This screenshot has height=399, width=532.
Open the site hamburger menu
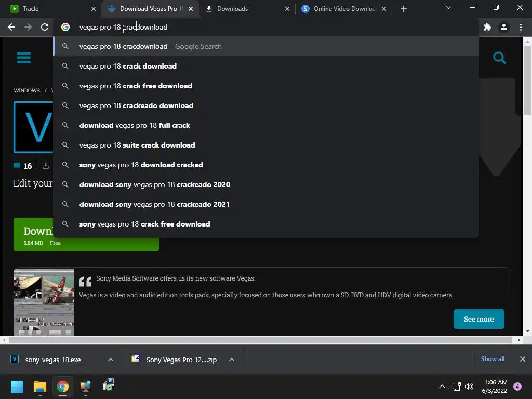pos(23,58)
